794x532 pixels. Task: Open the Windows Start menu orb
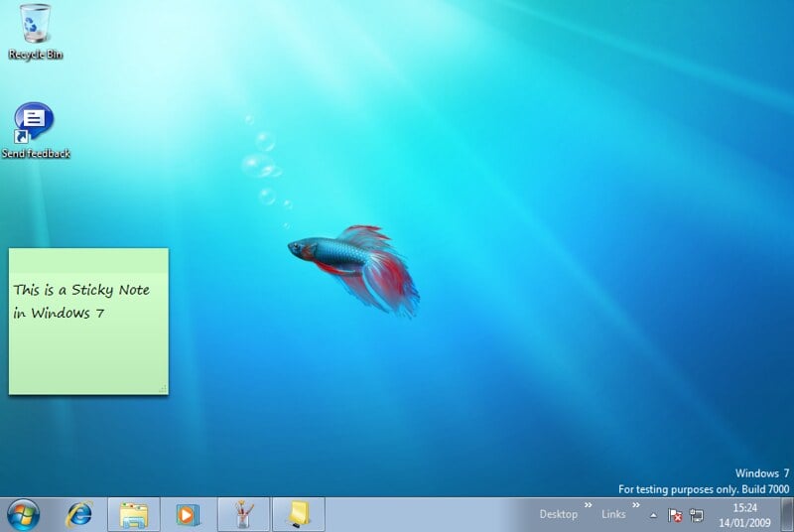23,514
